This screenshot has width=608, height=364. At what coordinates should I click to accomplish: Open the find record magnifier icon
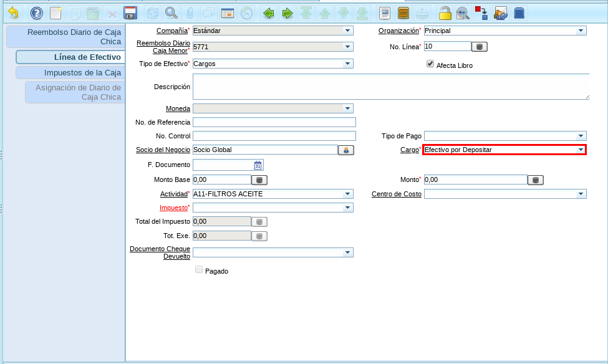click(x=170, y=13)
